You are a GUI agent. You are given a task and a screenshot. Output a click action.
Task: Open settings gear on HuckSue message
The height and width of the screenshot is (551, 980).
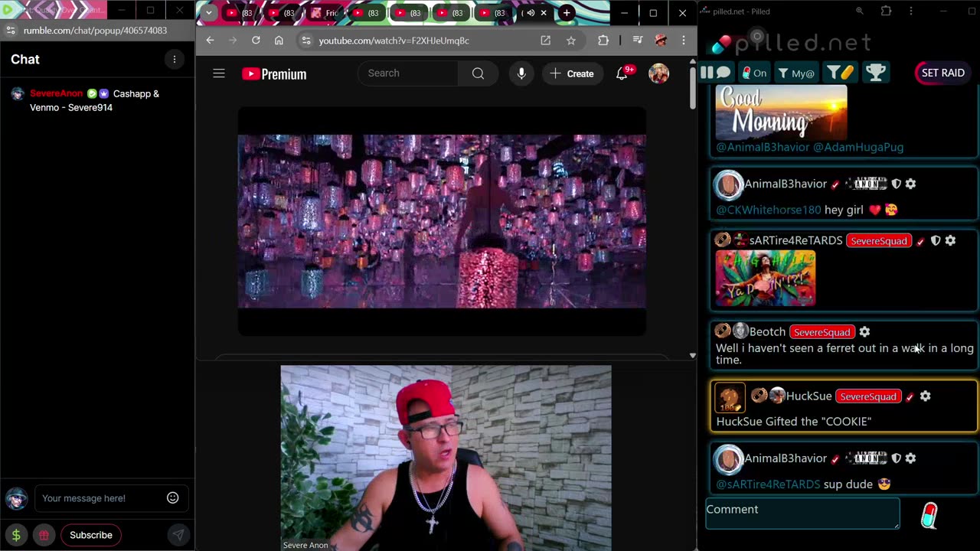tap(925, 396)
